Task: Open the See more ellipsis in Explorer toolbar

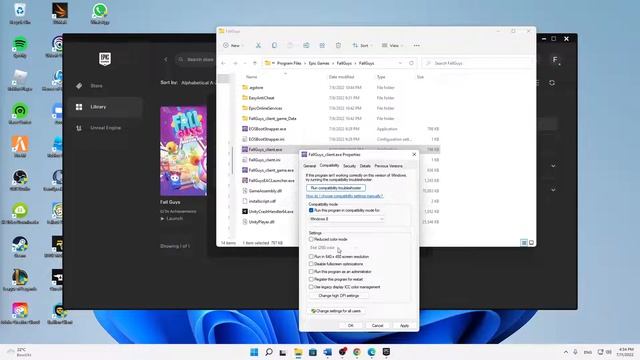Action: click(416, 45)
